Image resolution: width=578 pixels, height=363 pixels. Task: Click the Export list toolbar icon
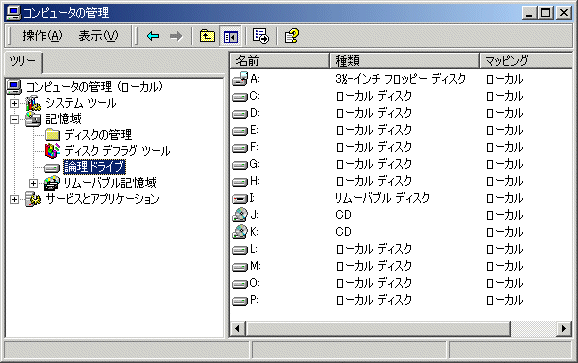point(261,36)
